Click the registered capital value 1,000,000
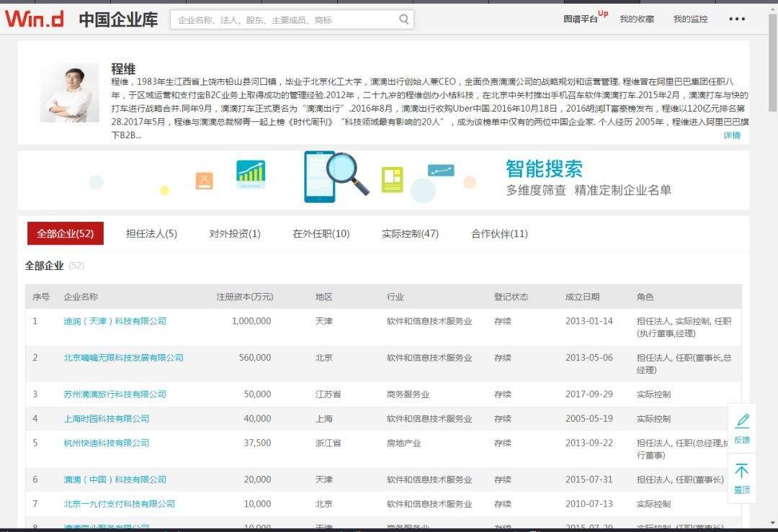This screenshot has width=778, height=532. click(x=251, y=321)
